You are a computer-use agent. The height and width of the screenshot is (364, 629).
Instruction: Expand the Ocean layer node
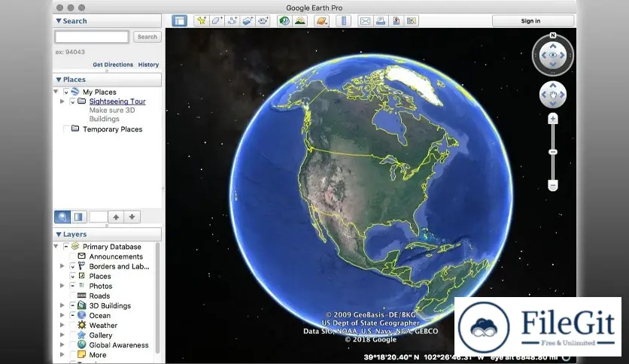click(x=62, y=315)
